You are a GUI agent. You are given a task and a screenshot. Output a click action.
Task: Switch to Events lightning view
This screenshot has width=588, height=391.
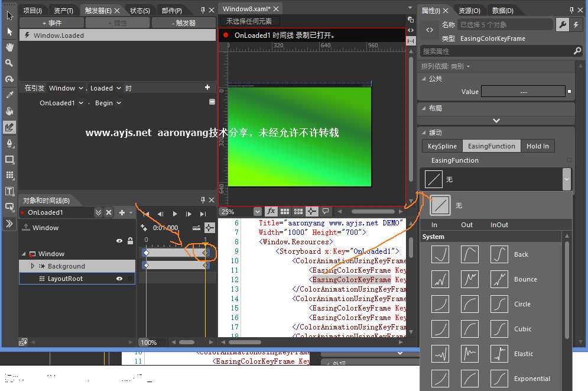click(x=576, y=25)
